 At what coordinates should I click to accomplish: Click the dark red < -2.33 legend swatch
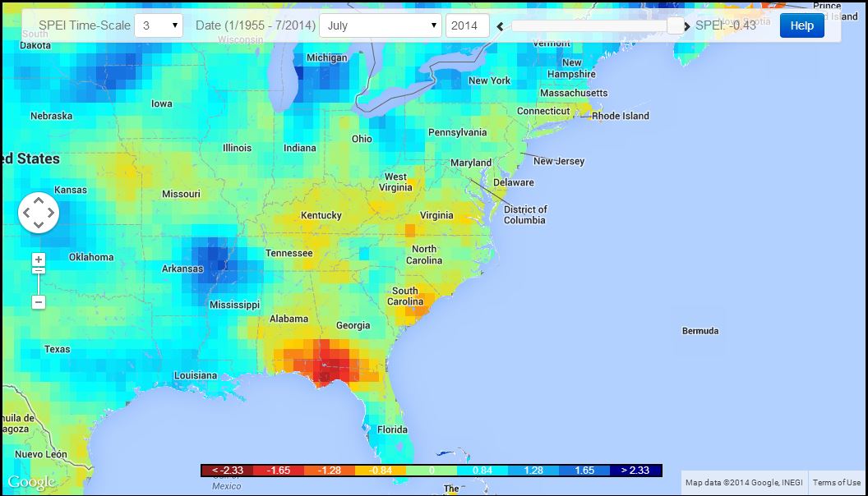226,471
